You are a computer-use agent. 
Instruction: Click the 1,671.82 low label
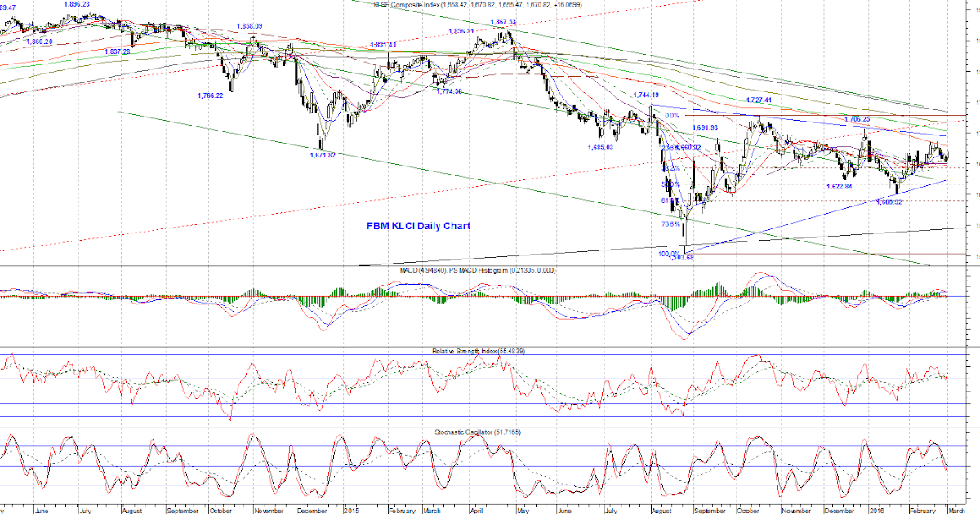pos(323,154)
